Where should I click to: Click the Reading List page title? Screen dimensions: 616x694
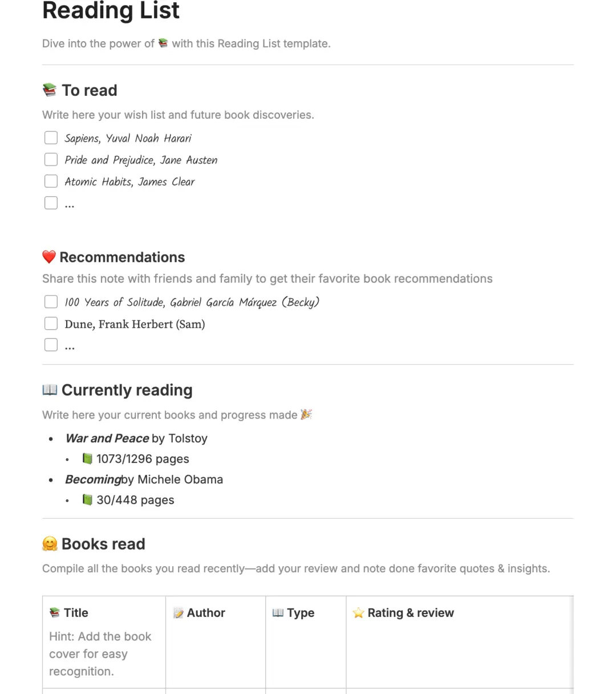click(110, 11)
